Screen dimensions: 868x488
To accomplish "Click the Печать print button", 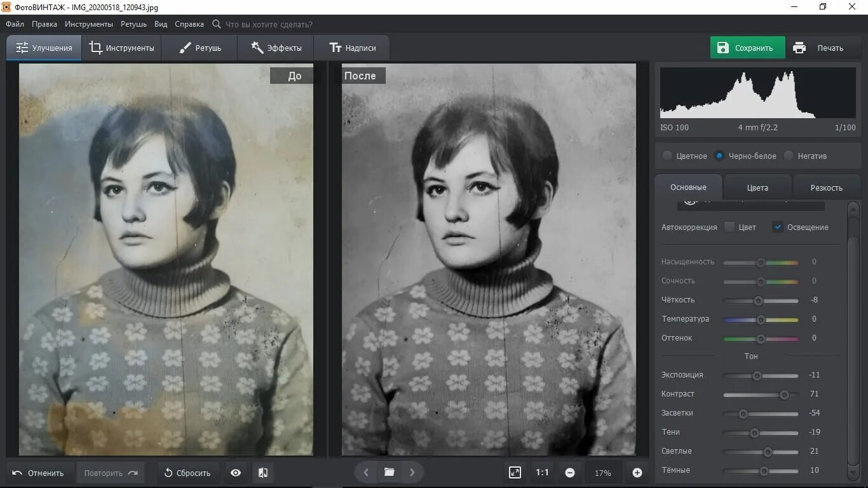I will click(x=823, y=48).
